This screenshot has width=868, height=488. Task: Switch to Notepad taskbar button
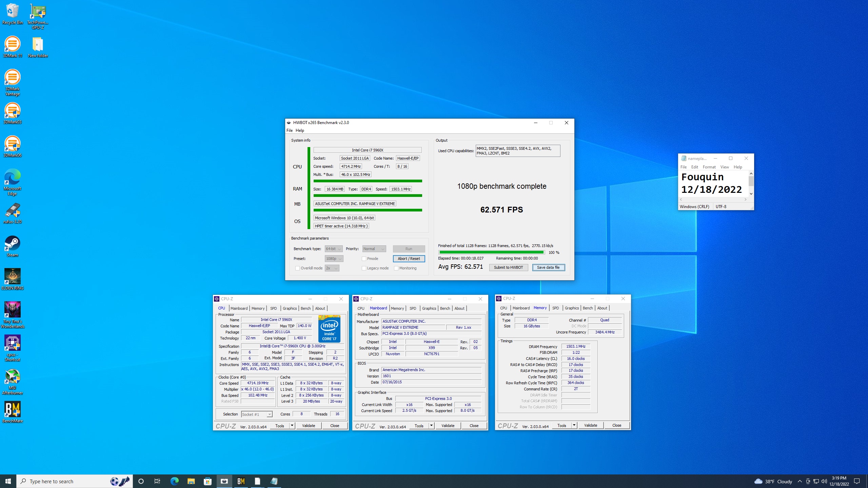pos(274,481)
